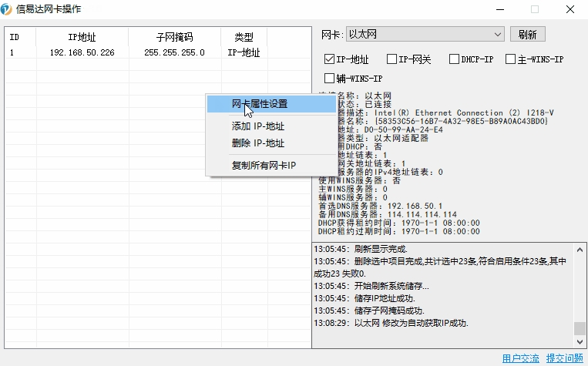Click the app icon in title bar
Viewport: 588px width, 366px height.
[x=7, y=9]
